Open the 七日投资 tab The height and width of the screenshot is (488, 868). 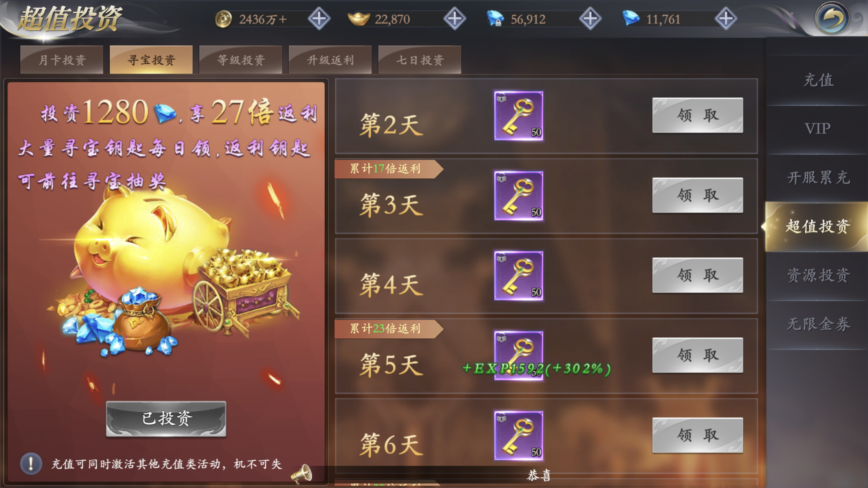point(419,60)
